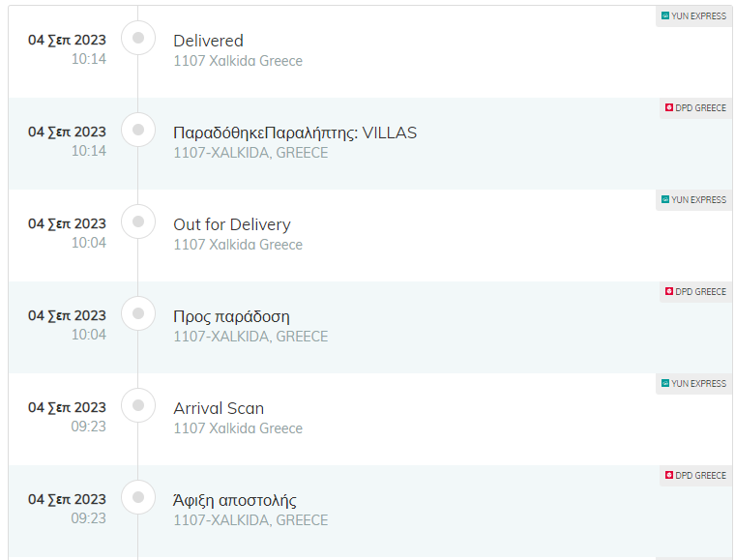The image size is (735, 560).
Task: Click DPD Greece badge on Προς παράδοση row
Action: (695, 291)
